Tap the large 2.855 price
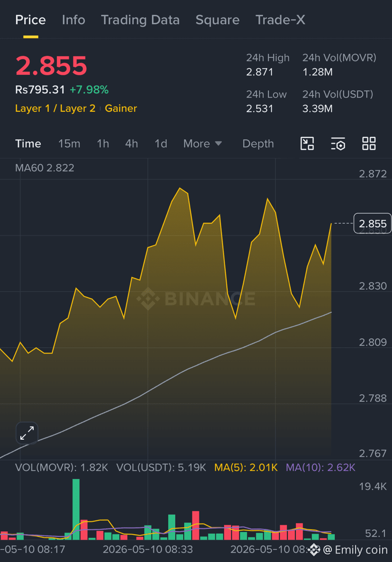Image resolution: width=392 pixels, height=562 pixels. (x=51, y=66)
